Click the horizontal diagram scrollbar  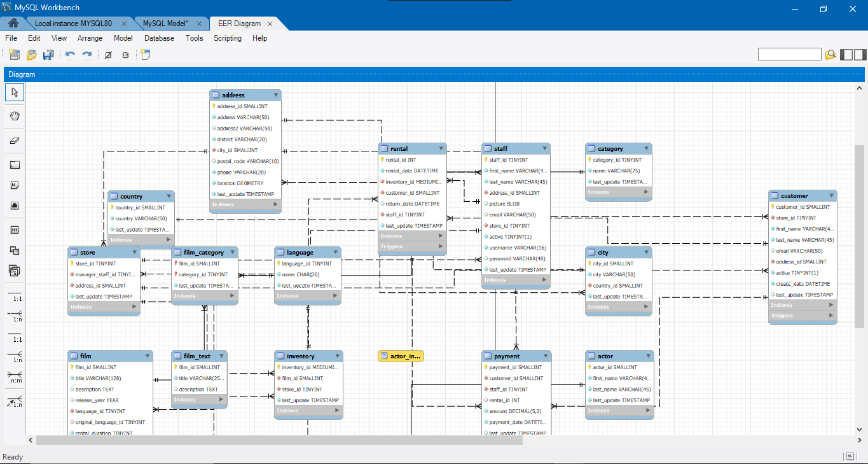tap(279, 440)
